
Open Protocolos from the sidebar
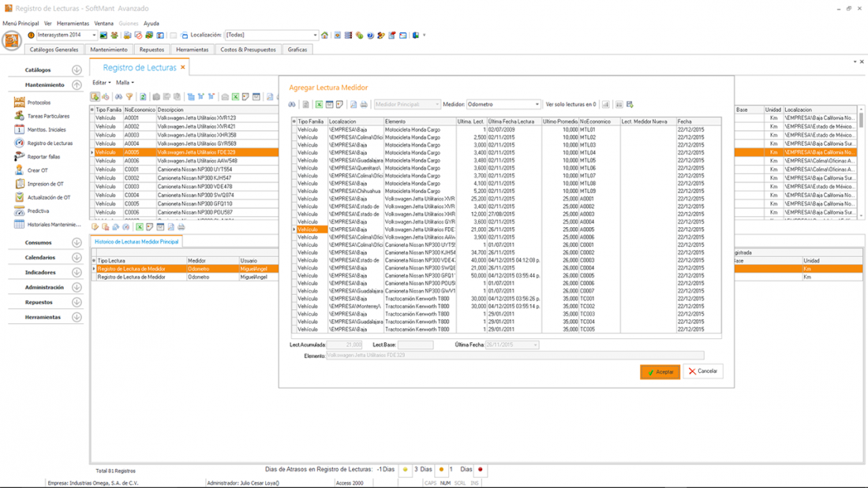pos(39,102)
